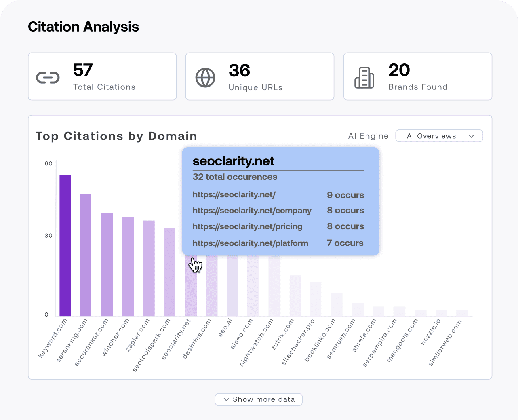Click the '32 total occurences' text
The width and height of the screenshot is (518, 420).
coord(235,177)
